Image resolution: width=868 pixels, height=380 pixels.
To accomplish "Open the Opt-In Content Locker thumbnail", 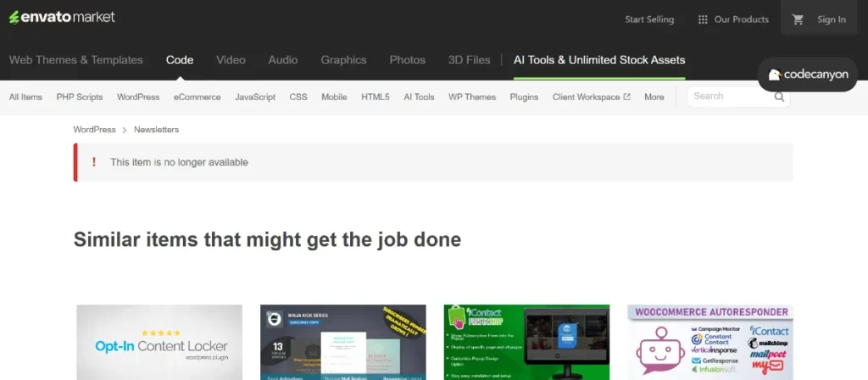I will pyautogui.click(x=159, y=343).
